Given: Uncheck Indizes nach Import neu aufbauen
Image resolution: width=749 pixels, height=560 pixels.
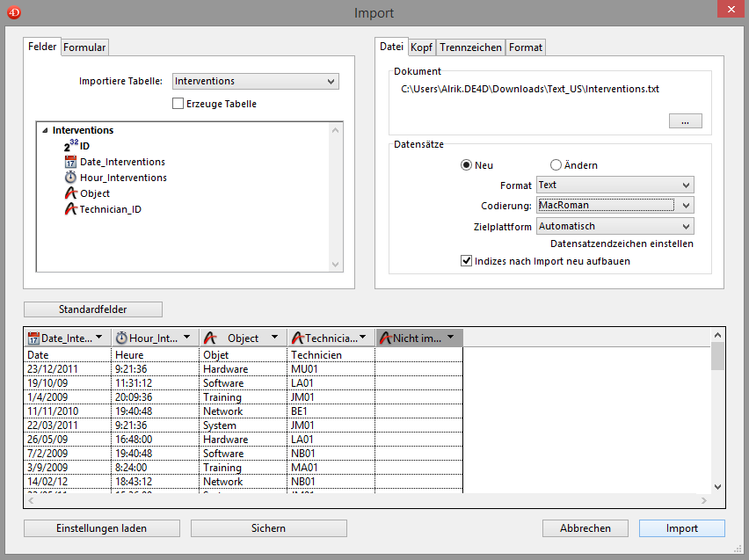Looking at the screenshot, I should [x=467, y=261].
